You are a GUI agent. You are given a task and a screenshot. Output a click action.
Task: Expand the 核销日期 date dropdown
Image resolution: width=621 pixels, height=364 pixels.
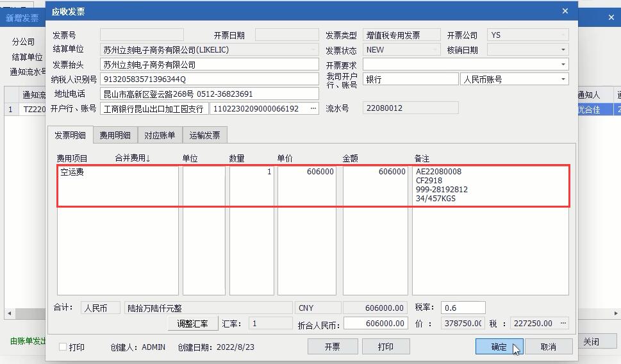pos(563,50)
